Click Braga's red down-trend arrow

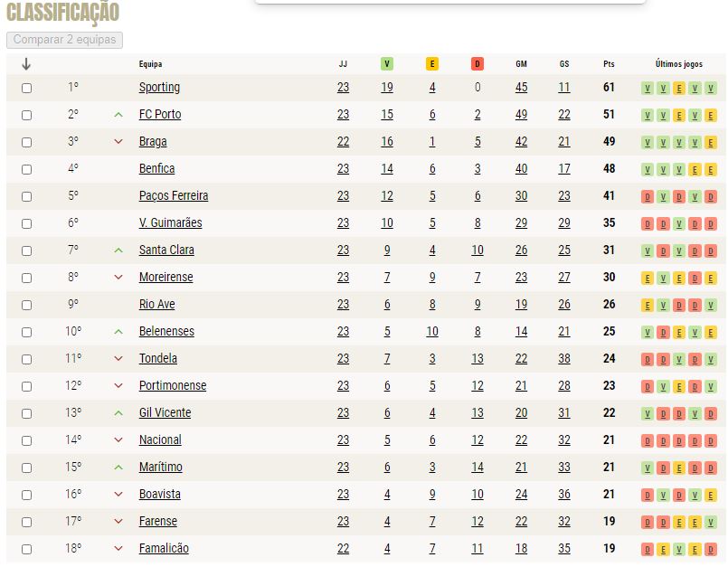(x=118, y=142)
